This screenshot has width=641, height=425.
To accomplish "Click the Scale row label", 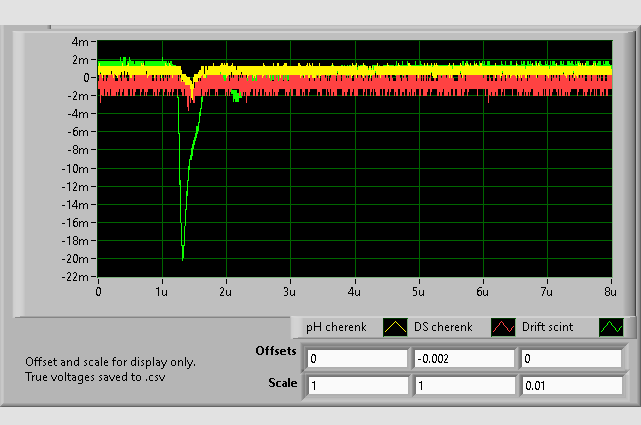I will 282,383.
